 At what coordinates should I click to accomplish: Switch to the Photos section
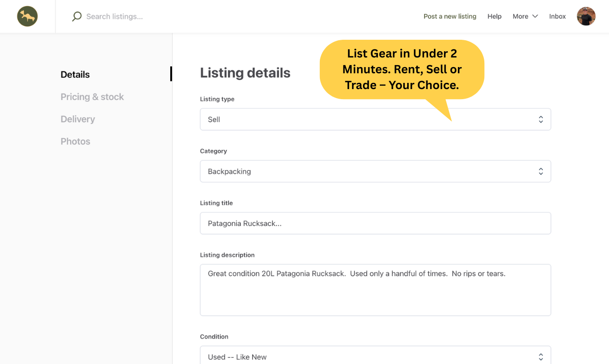click(x=75, y=141)
